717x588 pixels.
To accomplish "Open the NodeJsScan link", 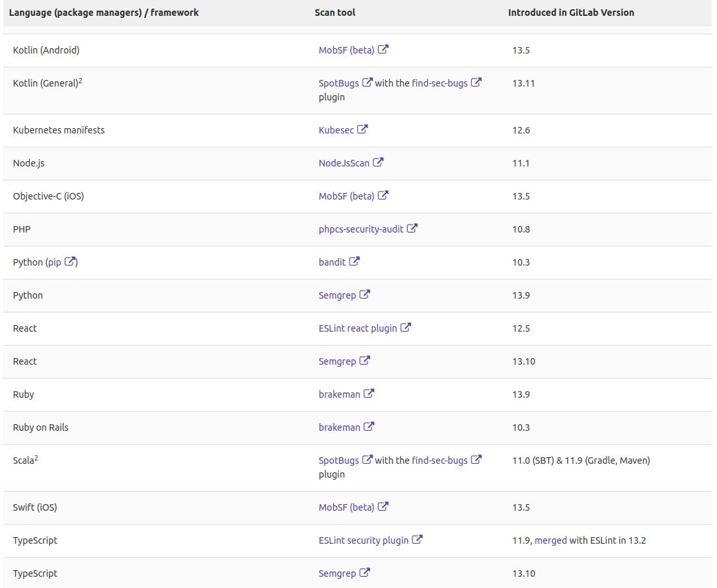I will click(x=344, y=163).
